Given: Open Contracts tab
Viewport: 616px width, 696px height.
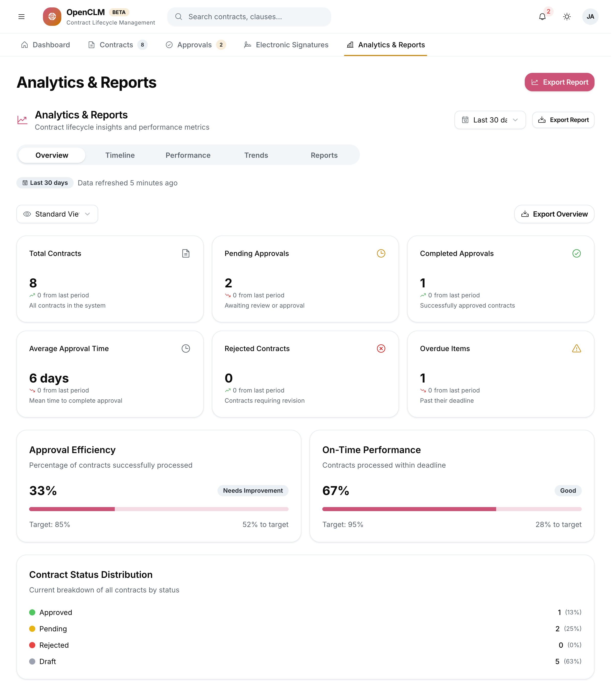Looking at the screenshot, I should pos(118,45).
